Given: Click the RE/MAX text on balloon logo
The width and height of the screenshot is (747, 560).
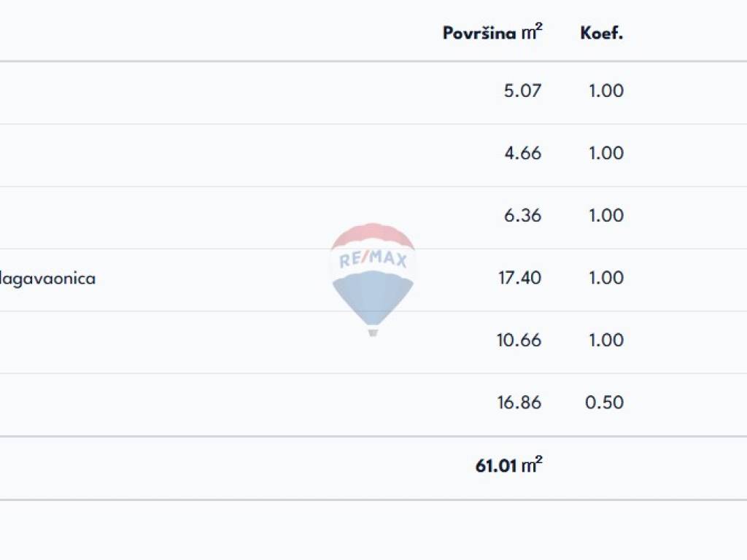Looking at the screenshot, I should tap(373, 260).
